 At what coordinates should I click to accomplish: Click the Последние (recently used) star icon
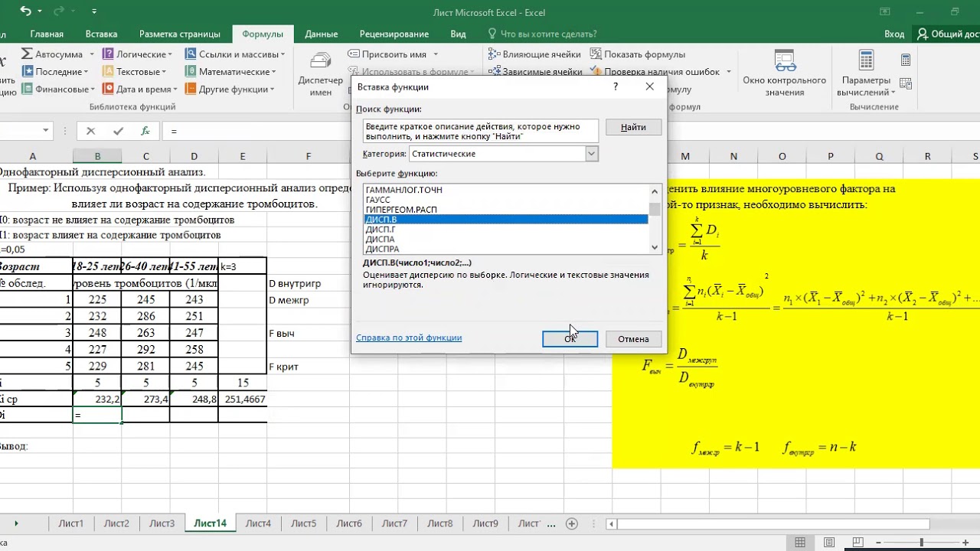pos(27,71)
